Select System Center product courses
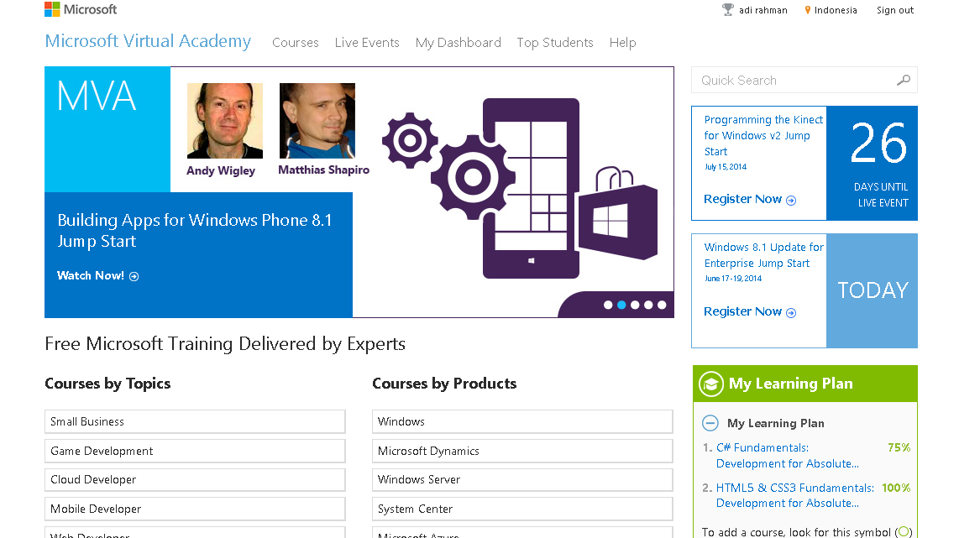The width and height of the screenshot is (980, 538). (x=522, y=509)
